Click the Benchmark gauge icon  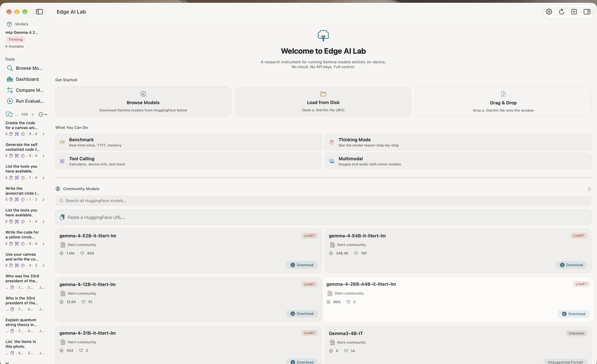pos(62,142)
